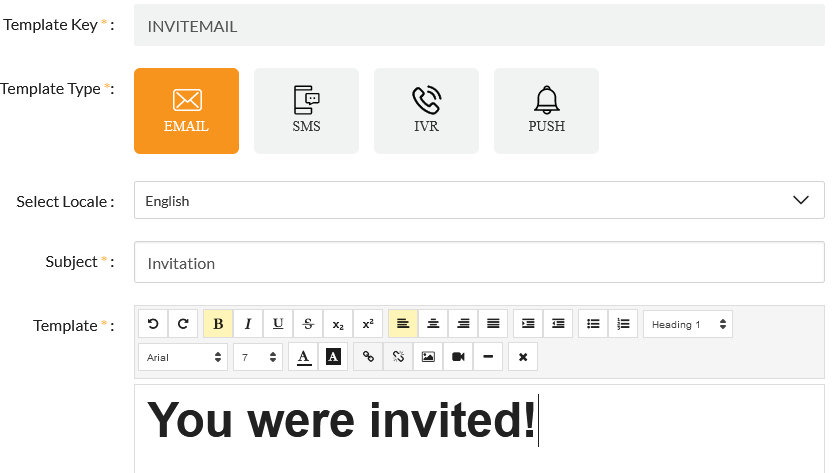The height and width of the screenshot is (473, 836).
Task: Click the redo icon in the toolbar
Action: 183,324
